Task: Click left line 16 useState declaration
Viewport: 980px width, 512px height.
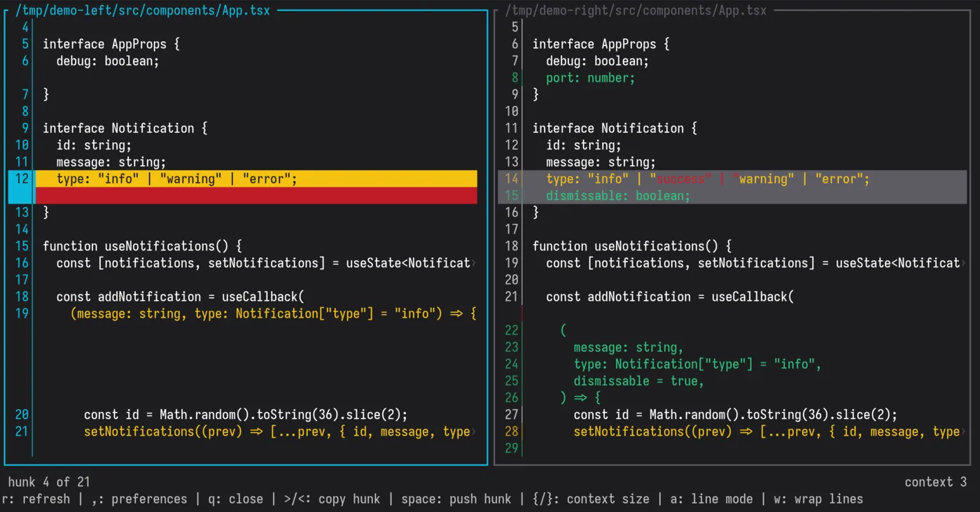Action: (x=263, y=263)
